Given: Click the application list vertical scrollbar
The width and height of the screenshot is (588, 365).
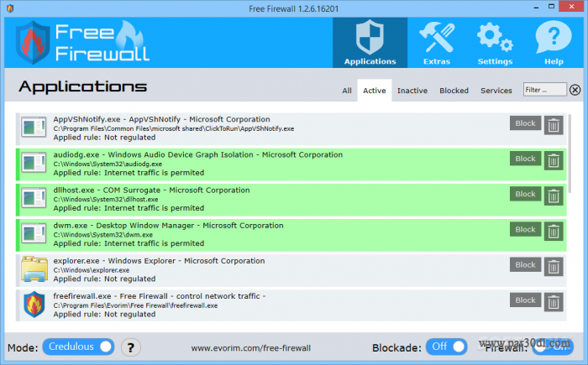Looking at the screenshot, I should pyautogui.click(x=570, y=154).
